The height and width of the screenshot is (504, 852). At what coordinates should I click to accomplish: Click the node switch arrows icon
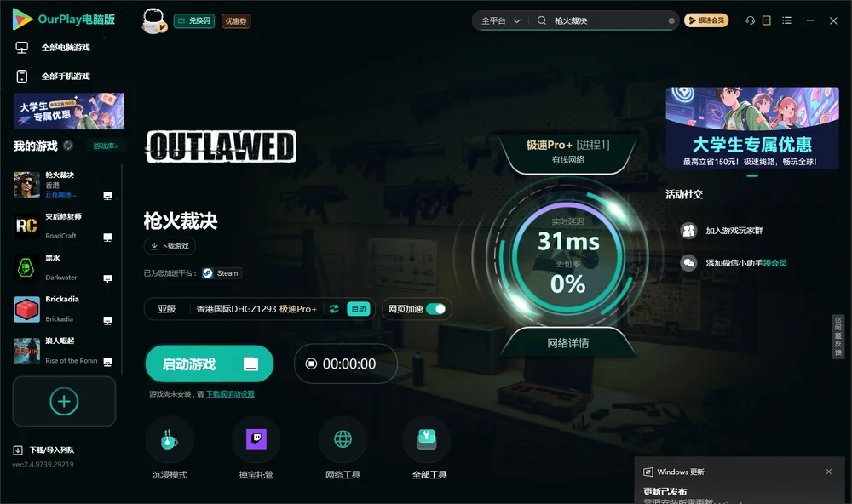(x=334, y=309)
